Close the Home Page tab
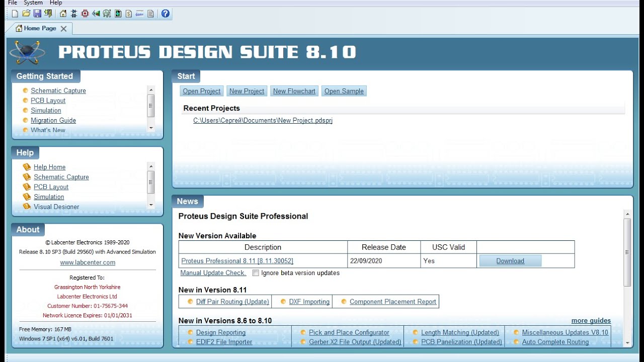The image size is (644, 362). [63, 29]
